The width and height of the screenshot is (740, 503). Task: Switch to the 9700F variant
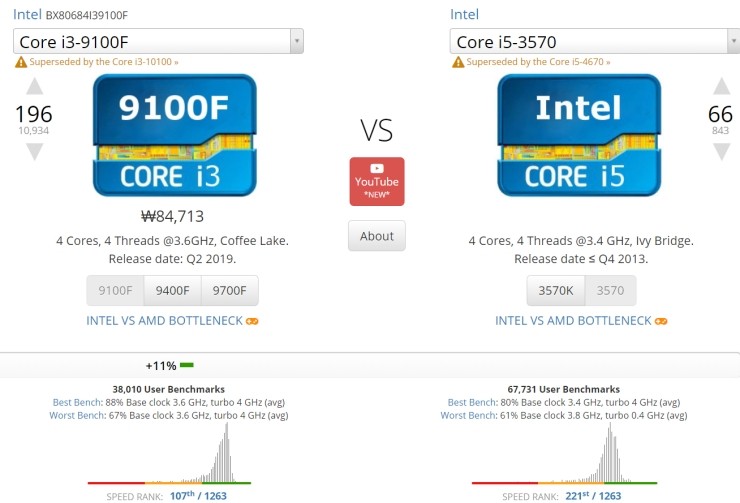[229, 291]
